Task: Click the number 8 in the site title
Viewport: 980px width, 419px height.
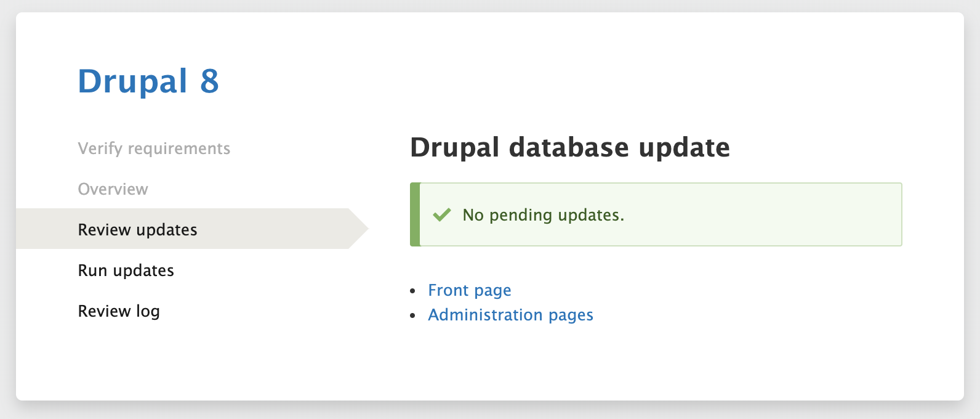Action: [x=209, y=81]
